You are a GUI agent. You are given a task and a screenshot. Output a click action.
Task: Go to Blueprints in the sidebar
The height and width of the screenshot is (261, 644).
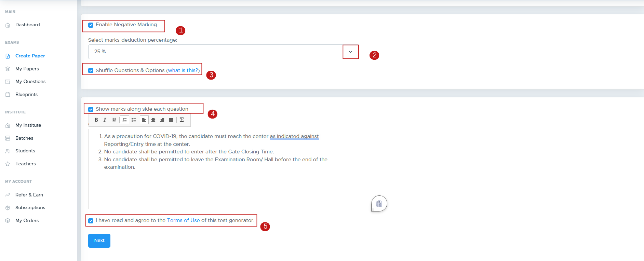(x=26, y=94)
